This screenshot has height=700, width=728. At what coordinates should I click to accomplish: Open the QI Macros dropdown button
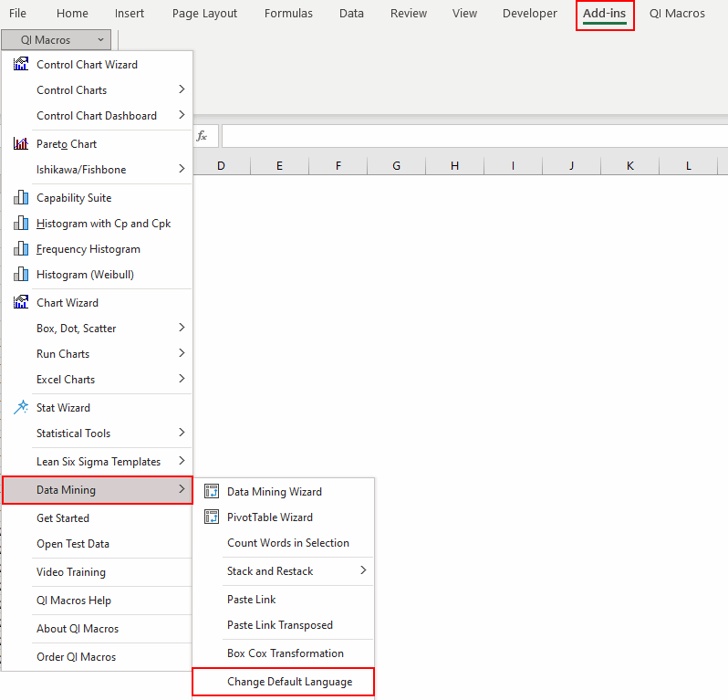click(57, 40)
